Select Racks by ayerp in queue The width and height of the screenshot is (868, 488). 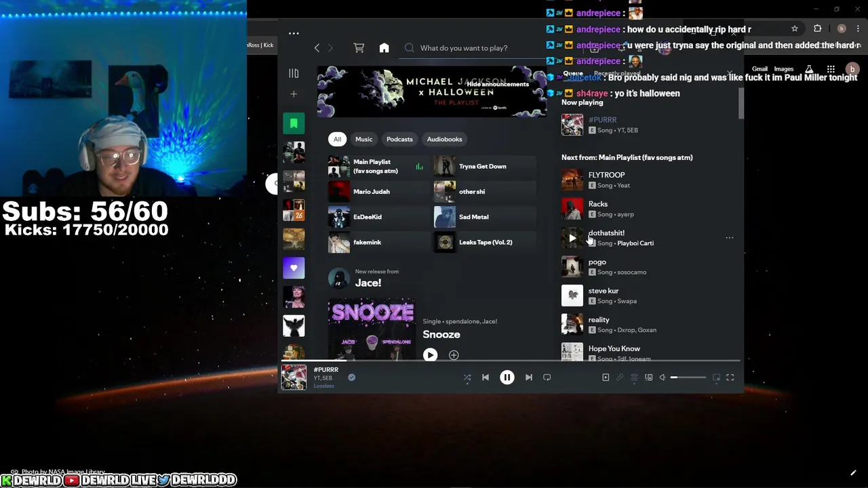click(644, 209)
